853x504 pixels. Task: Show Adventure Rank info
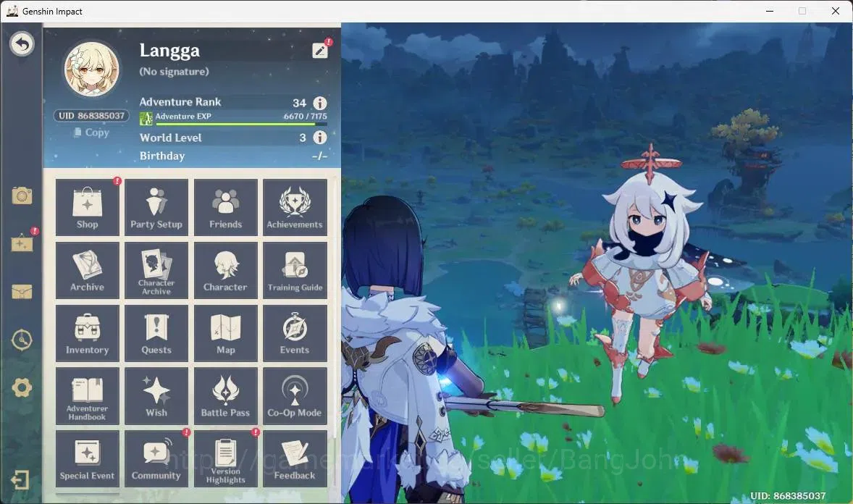tap(320, 103)
